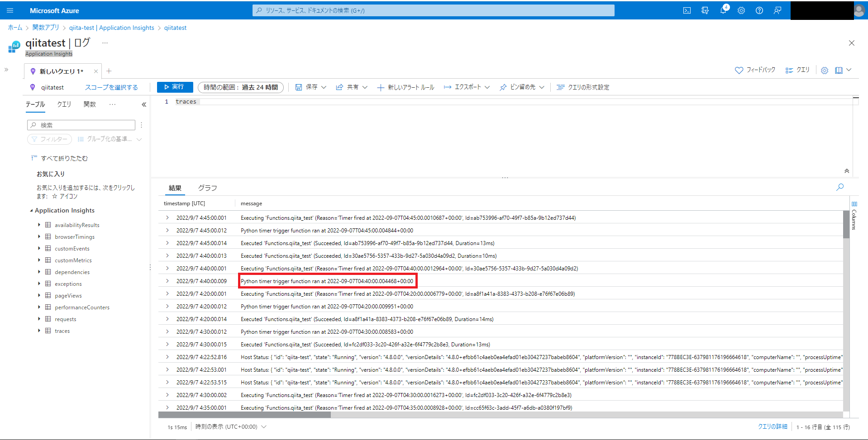The image size is (868, 440).
Task: Open the documentation book dropdown
Action: pyautogui.click(x=844, y=70)
